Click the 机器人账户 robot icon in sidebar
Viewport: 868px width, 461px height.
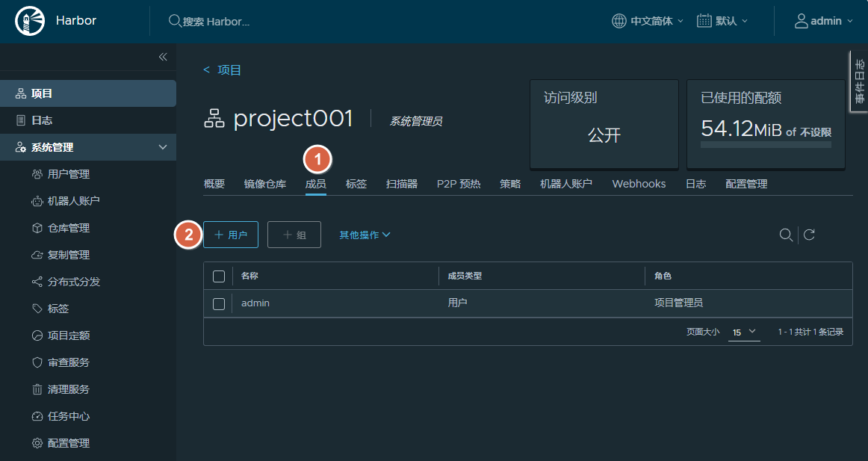[x=37, y=201]
